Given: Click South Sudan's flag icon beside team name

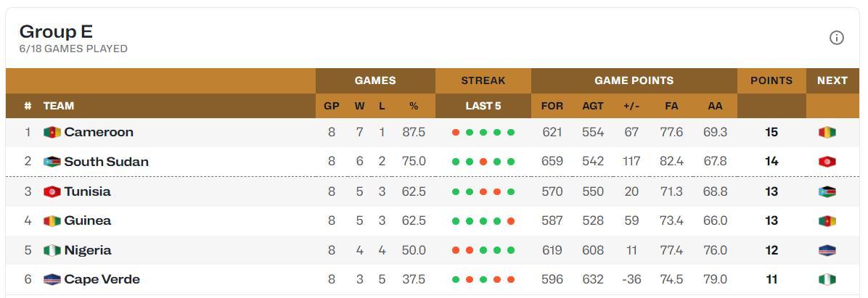Looking at the screenshot, I should [x=52, y=162].
